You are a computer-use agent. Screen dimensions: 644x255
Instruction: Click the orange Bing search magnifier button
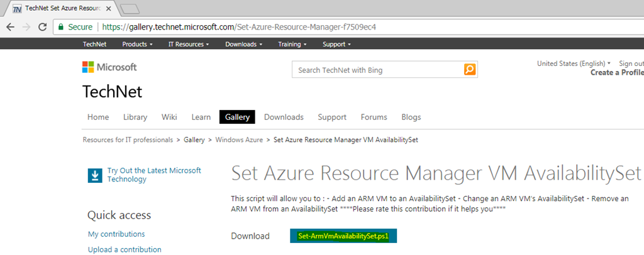(470, 69)
